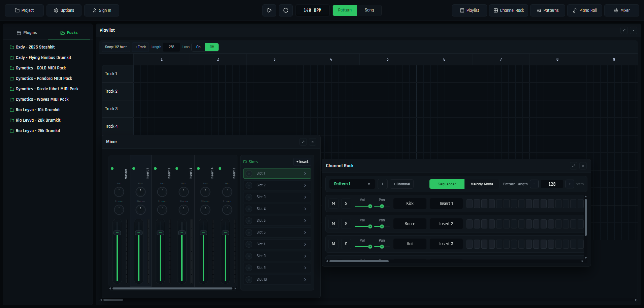Solo the Snare channel
Screen dimensions: 644x308
click(x=346, y=224)
